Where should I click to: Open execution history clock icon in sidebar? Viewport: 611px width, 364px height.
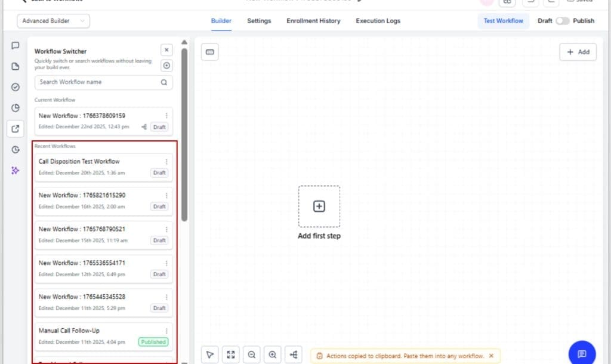click(16, 150)
